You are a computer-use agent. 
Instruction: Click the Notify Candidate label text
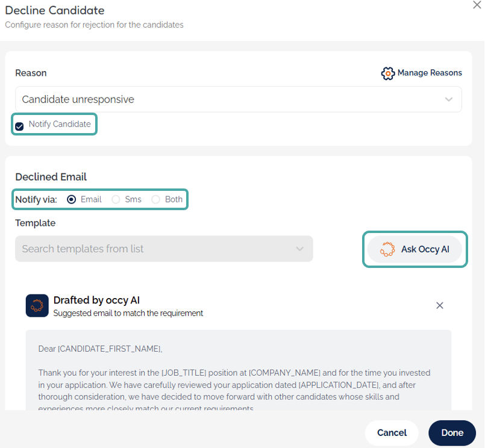60,124
